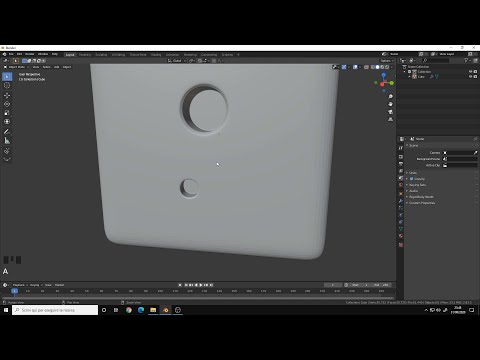
Task: Collapse the Collection tree item
Action: [x=405, y=72]
